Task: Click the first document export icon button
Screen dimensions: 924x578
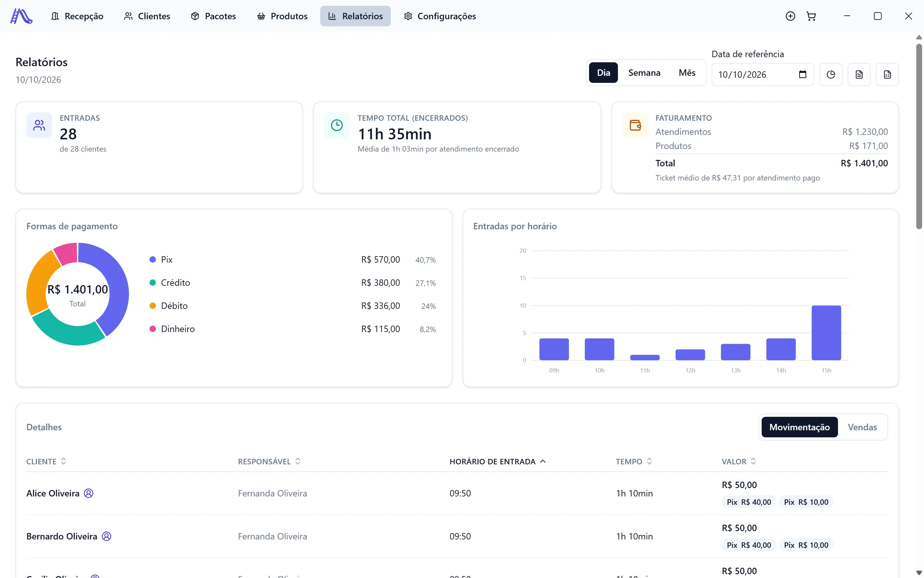Action: [859, 74]
